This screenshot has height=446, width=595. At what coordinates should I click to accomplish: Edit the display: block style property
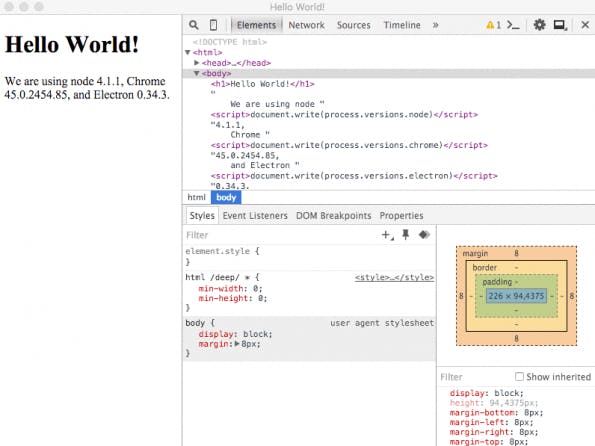(235, 334)
